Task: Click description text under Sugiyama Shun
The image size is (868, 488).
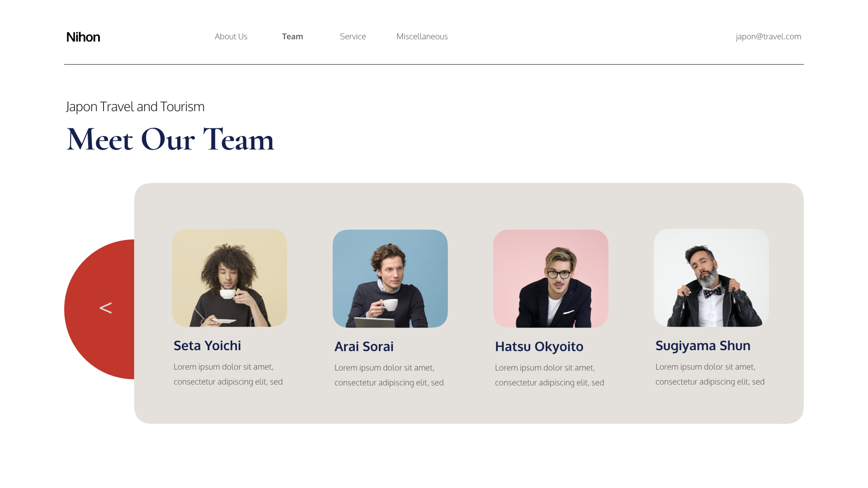Action: click(x=710, y=374)
